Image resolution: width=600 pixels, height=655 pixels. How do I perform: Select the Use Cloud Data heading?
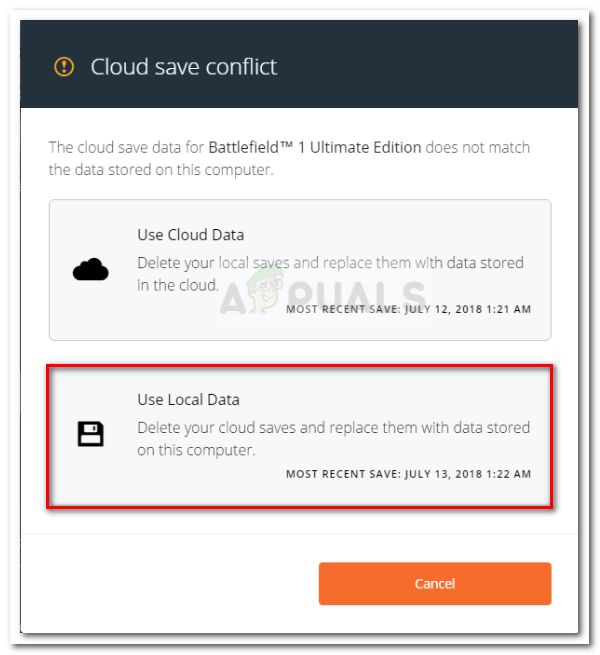pos(190,235)
